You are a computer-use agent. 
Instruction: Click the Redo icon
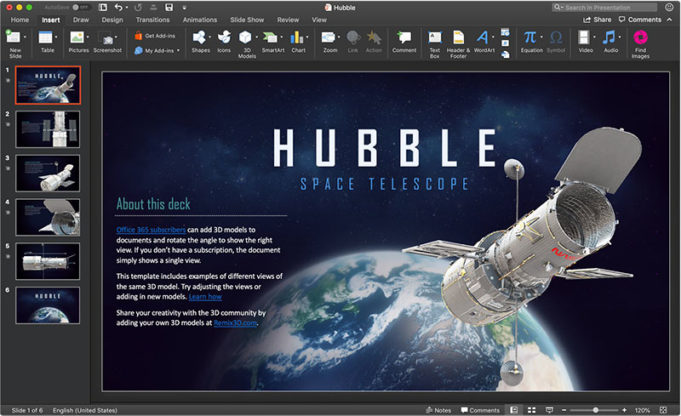138,7
